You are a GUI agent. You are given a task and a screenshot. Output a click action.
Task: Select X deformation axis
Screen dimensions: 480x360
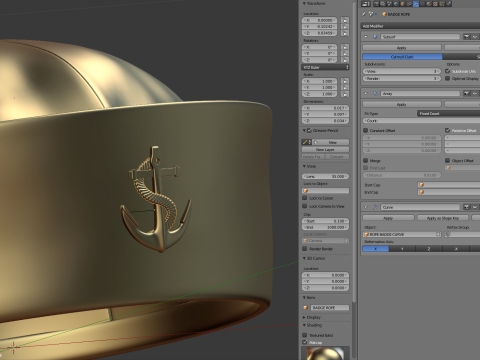pos(376,248)
